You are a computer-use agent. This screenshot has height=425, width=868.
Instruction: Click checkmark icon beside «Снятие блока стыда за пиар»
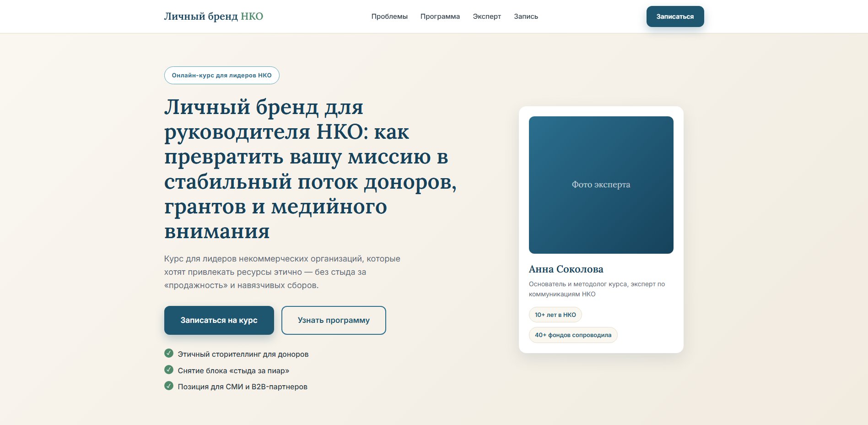tap(169, 370)
